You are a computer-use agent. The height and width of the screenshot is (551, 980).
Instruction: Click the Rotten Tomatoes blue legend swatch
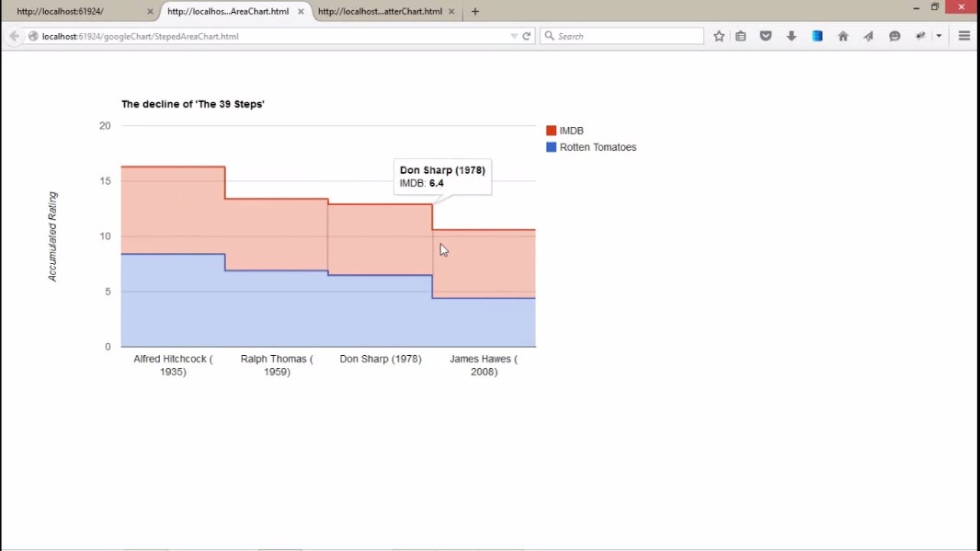coord(551,147)
